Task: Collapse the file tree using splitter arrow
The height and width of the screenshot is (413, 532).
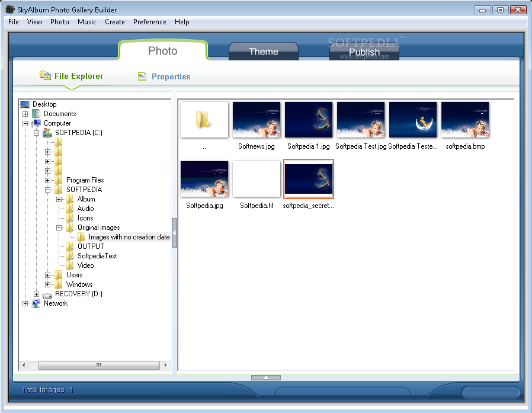Action: pos(174,233)
